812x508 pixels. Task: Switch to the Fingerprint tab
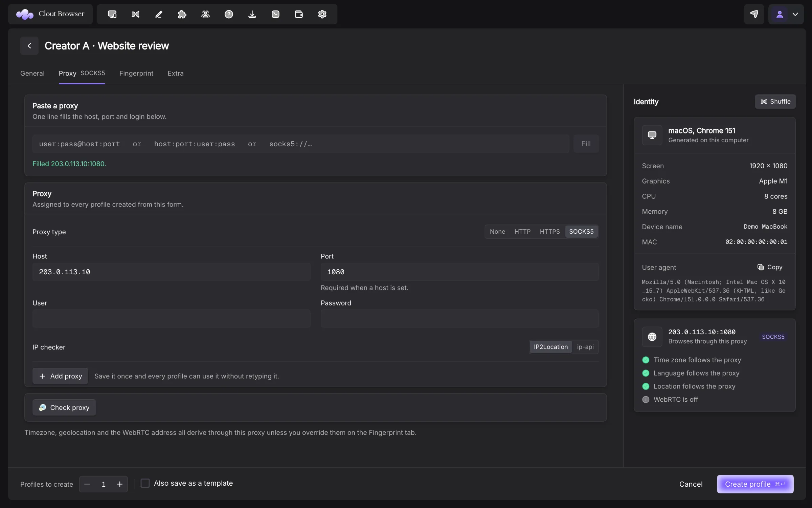point(136,73)
